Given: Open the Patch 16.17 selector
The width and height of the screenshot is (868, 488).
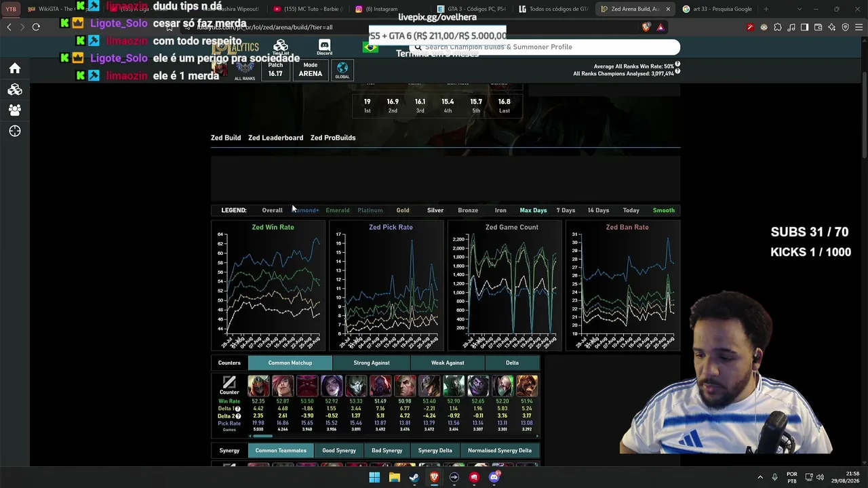Looking at the screenshot, I should click(x=275, y=70).
